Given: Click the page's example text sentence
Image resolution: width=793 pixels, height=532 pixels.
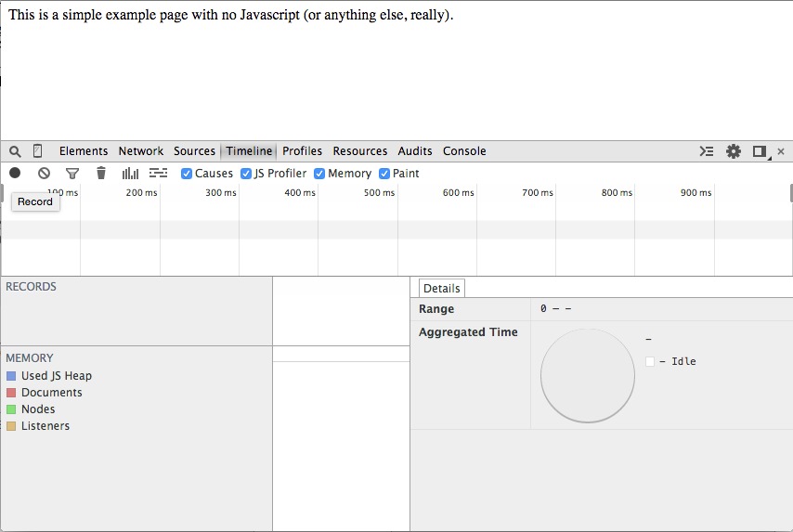Looking at the screenshot, I should pyautogui.click(x=230, y=15).
